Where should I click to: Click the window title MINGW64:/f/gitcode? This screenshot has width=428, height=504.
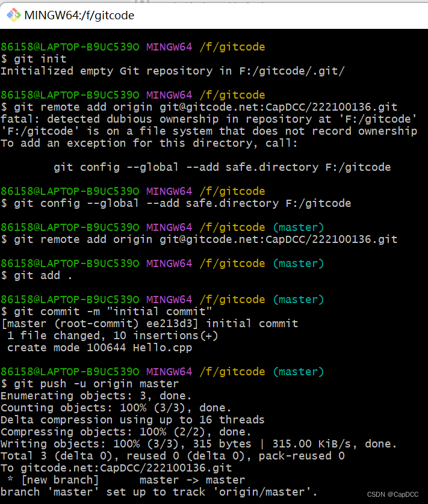point(79,16)
